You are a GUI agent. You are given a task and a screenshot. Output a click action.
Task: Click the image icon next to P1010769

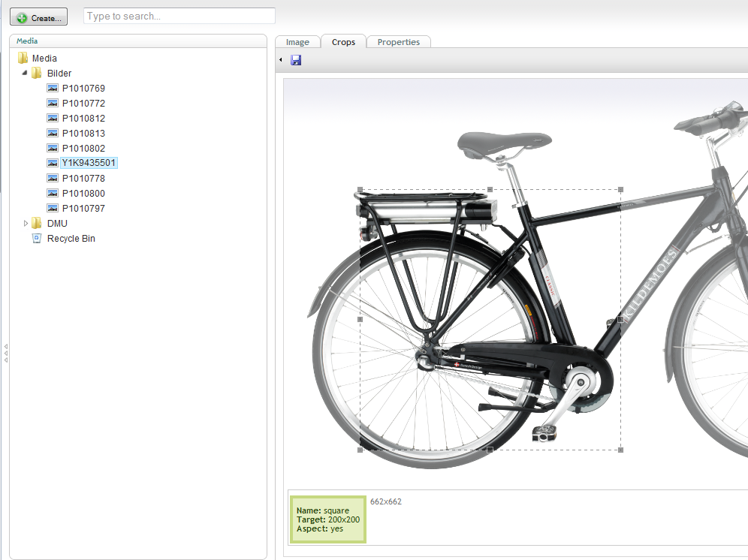53,89
